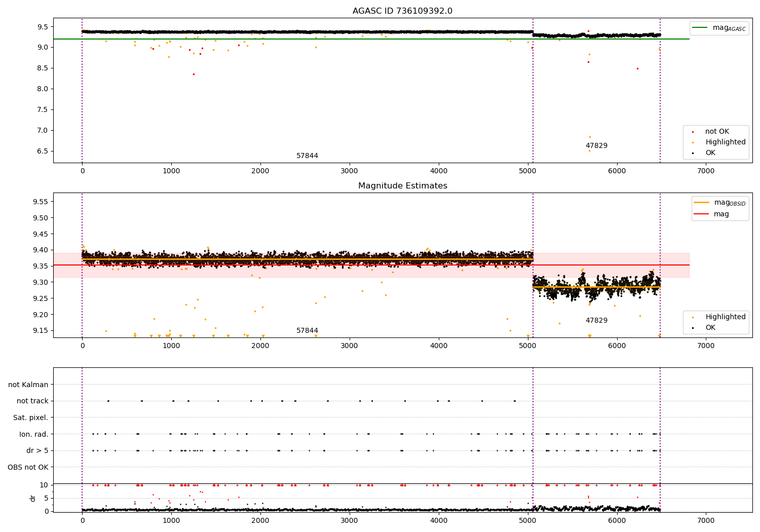Click the '7.5' y-axis tick in top plot
760x532 pixels.
(x=43, y=110)
